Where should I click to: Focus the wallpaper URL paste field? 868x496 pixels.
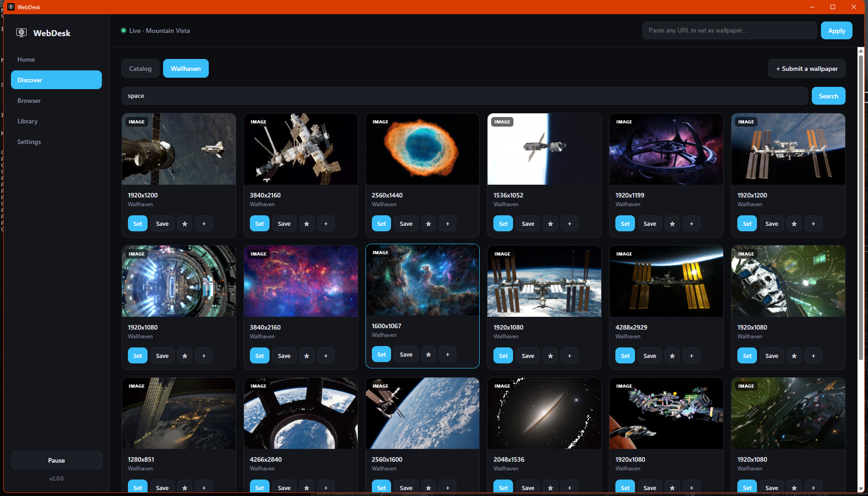(x=730, y=31)
